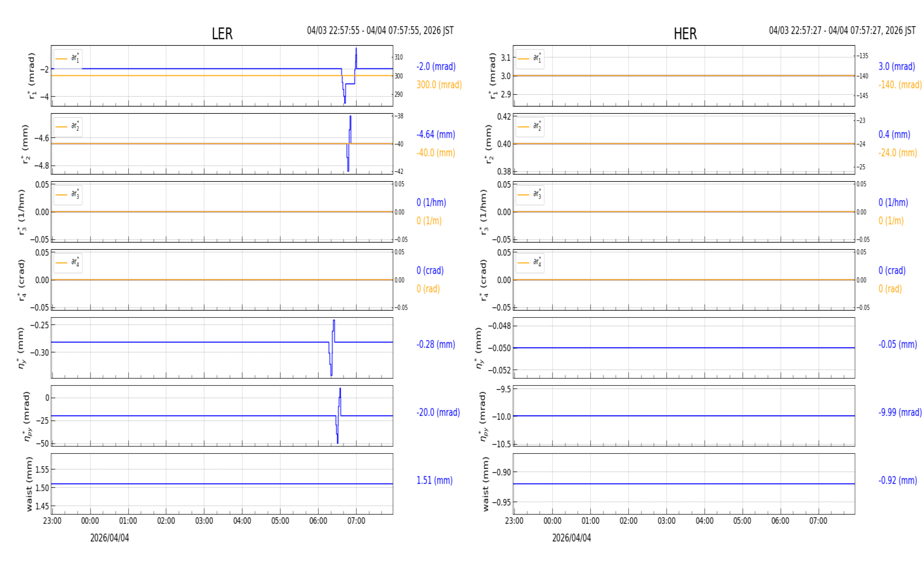Click the HER r3* (1/hm) axis label
The height and width of the screenshot is (565, 924).
[484, 212]
